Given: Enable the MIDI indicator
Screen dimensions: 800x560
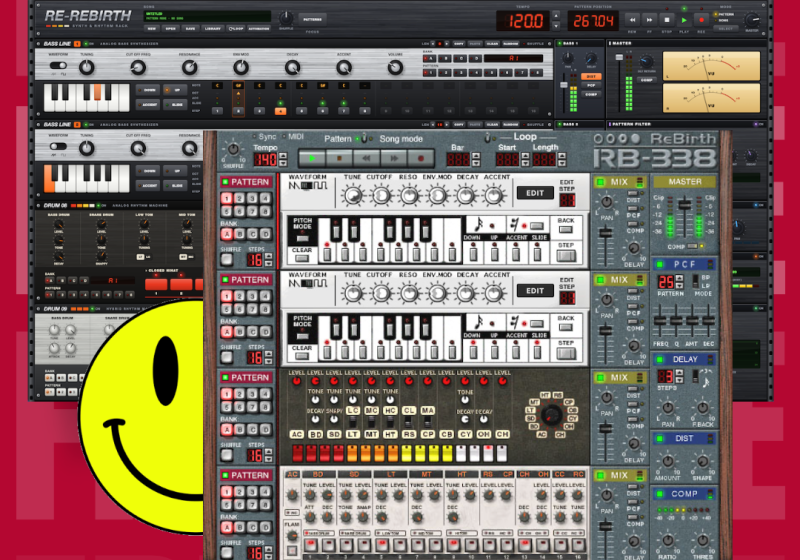Looking at the screenshot, I should (x=285, y=136).
